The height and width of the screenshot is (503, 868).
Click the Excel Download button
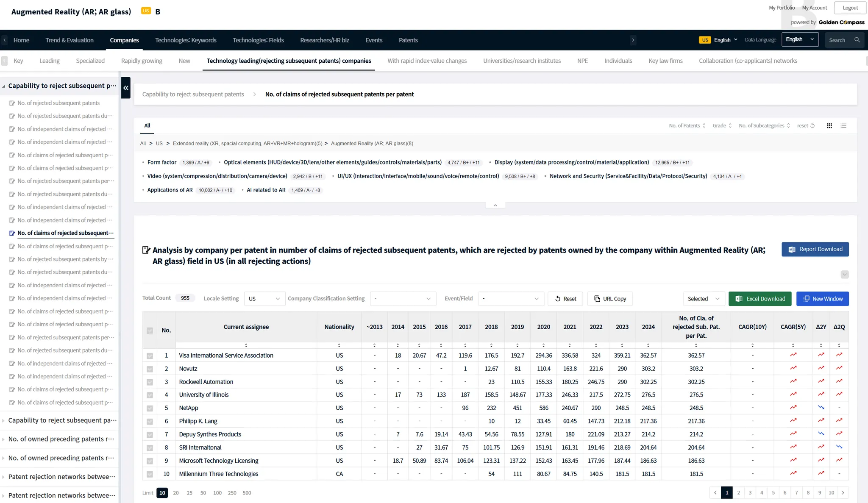(760, 299)
